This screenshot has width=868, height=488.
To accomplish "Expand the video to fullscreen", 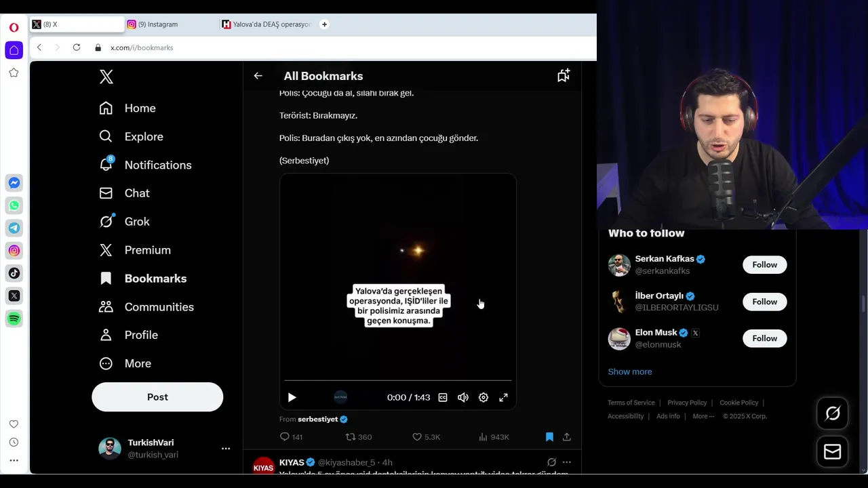I will [504, 398].
